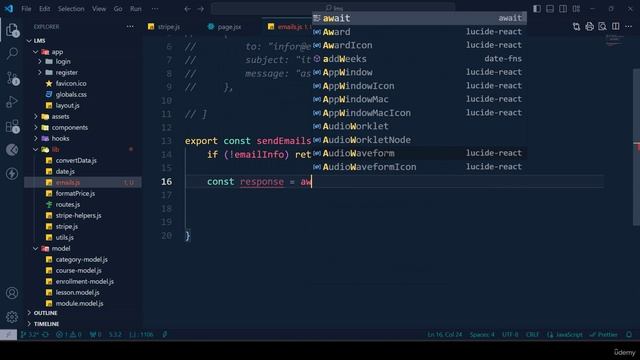640x360 pixels.
Task: Open the File menu
Action: click(x=26, y=9)
